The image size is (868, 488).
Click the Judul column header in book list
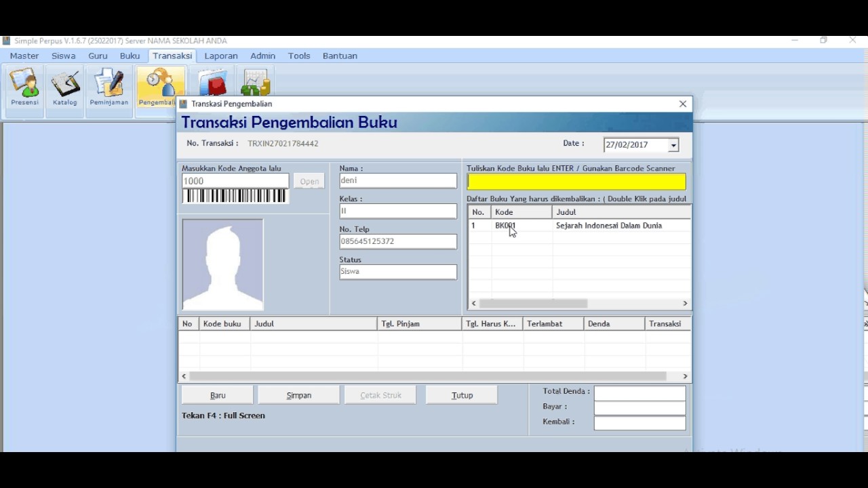tap(621, 212)
